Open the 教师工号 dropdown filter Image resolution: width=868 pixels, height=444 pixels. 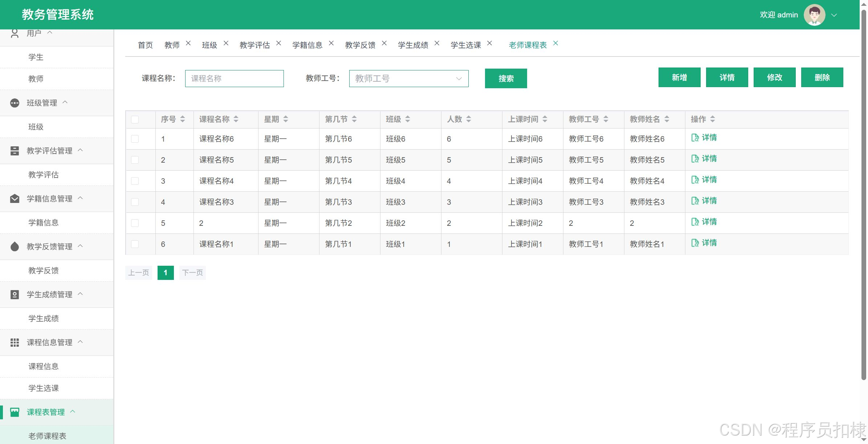pos(408,78)
